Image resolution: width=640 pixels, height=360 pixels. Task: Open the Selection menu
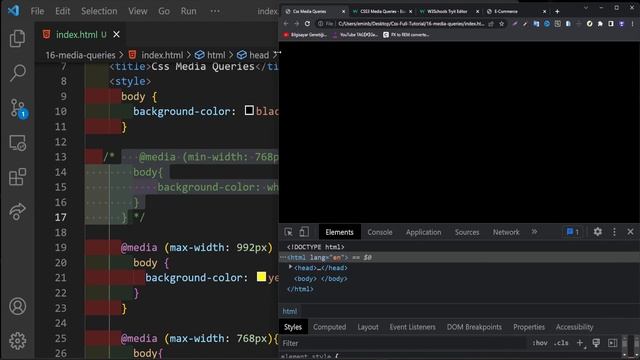pyautogui.click(x=99, y=11)
